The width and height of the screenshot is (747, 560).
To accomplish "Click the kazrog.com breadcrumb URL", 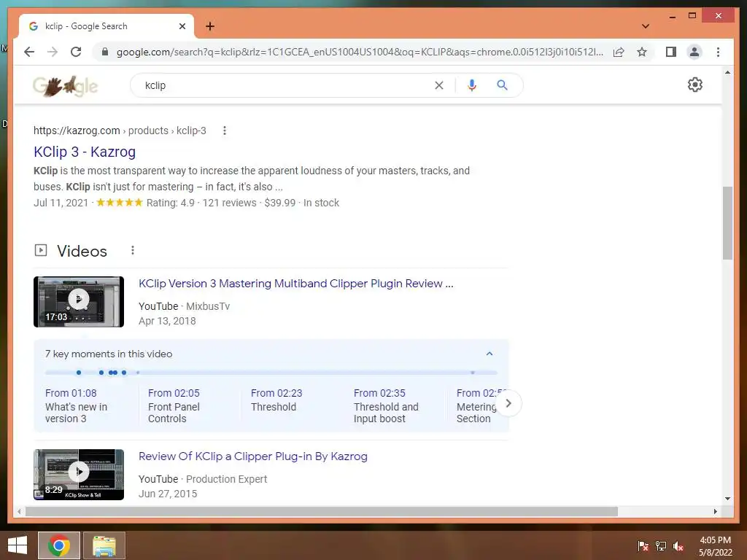I will coord(120,131).
